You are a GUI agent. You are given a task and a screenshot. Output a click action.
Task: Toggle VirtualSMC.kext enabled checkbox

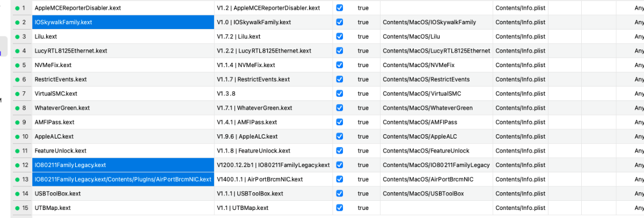339,93
